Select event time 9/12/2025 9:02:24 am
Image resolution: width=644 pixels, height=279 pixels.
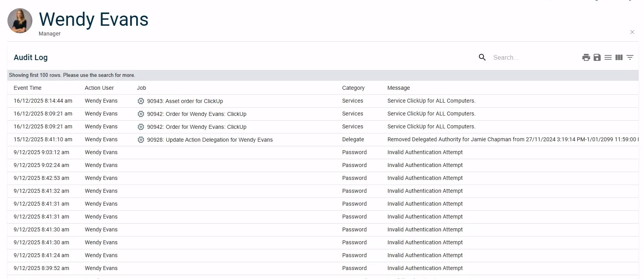tap(41, 165)
